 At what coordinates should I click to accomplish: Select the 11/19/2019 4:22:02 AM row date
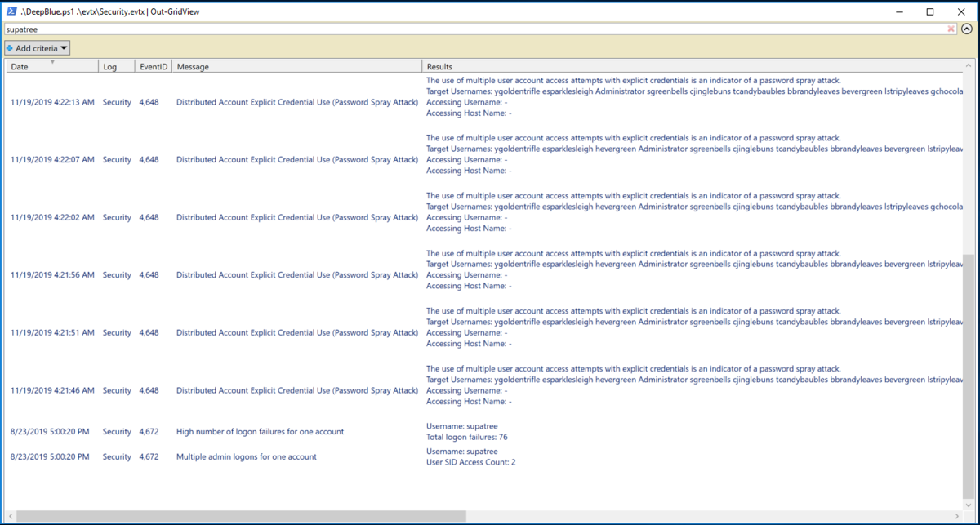(52, 217)
